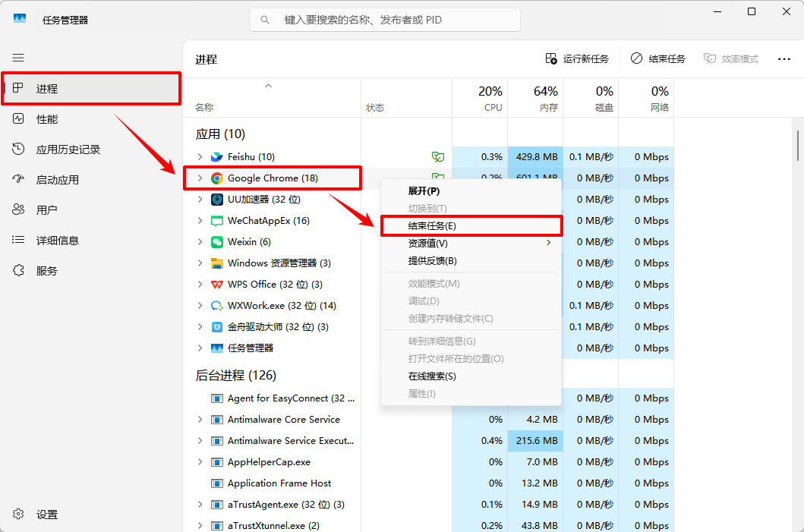Select the aTrustXtunnel.exe (2) row

(x=429, y=526)
